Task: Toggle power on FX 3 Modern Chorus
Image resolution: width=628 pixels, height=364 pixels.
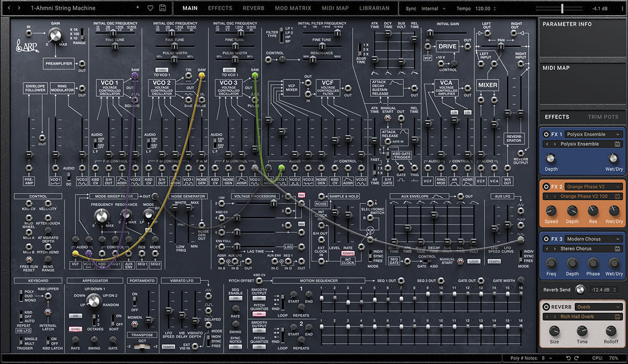Action: click(546, 238)
